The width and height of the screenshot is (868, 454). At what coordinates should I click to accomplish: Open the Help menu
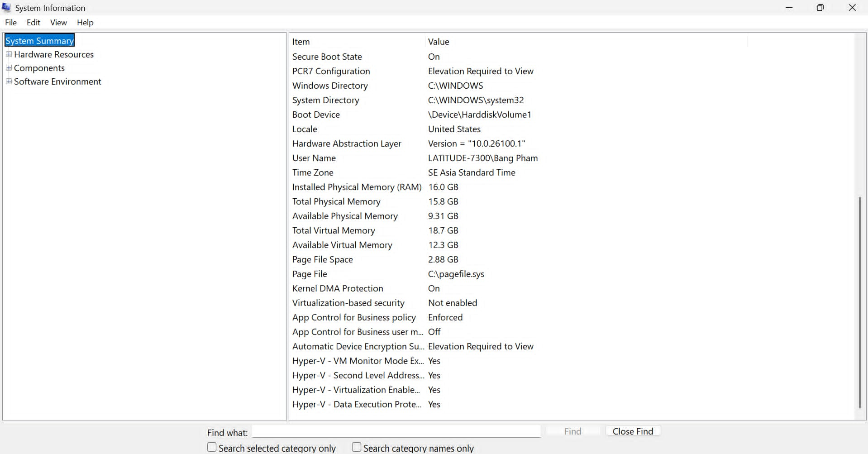coord(85,23)
